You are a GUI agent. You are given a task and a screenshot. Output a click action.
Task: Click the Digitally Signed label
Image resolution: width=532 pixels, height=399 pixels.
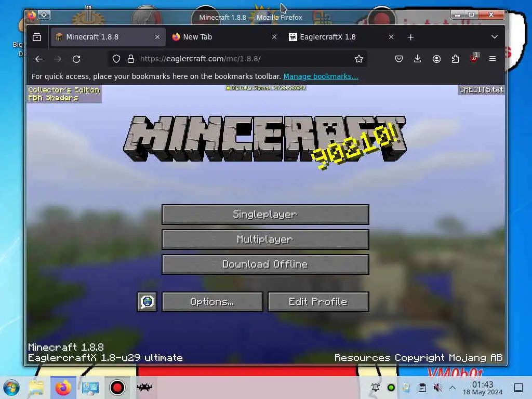click(266, 88)
